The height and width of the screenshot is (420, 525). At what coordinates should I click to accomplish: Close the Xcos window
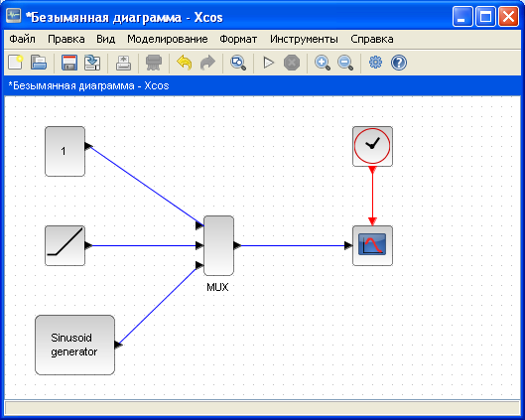508,16
